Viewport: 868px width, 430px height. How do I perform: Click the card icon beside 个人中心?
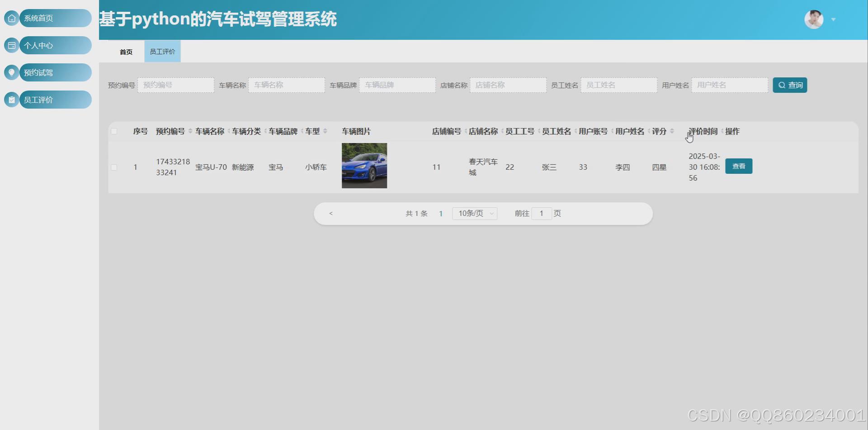pyautogui.click(x=12, y=45)
